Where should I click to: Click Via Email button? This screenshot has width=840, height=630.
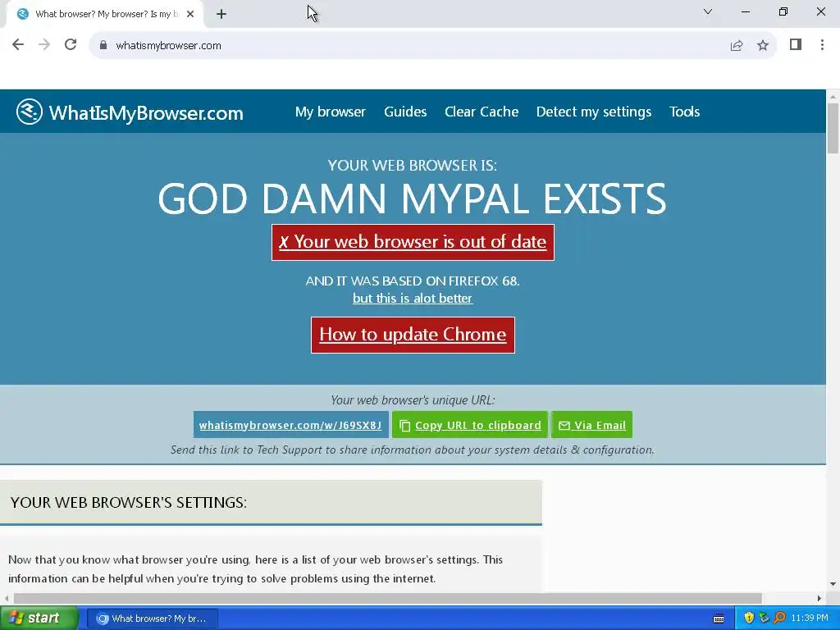[x=592, y=425]
